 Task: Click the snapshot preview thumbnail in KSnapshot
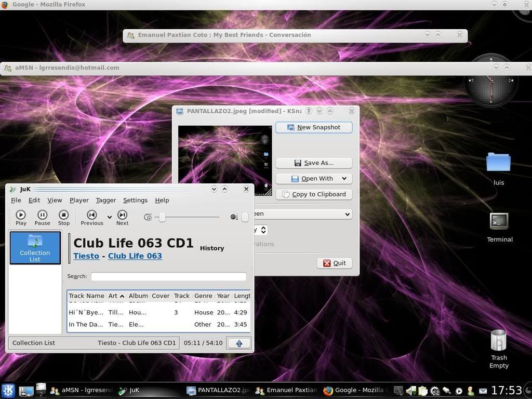click(x=225, y=161)
